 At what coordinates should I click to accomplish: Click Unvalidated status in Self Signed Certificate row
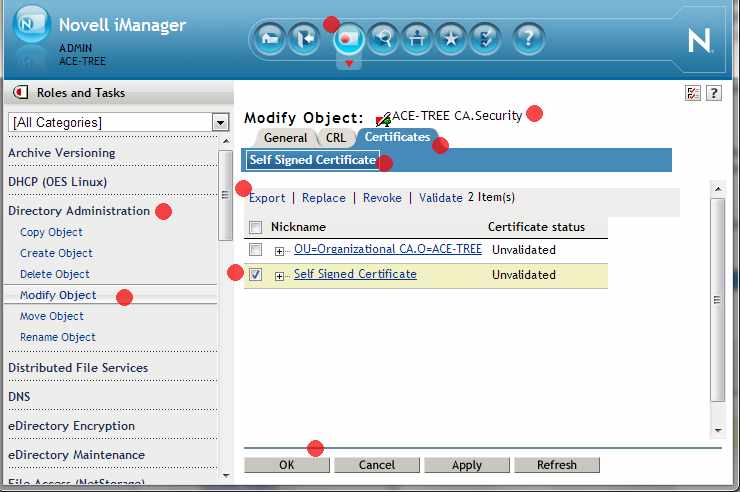523,275
